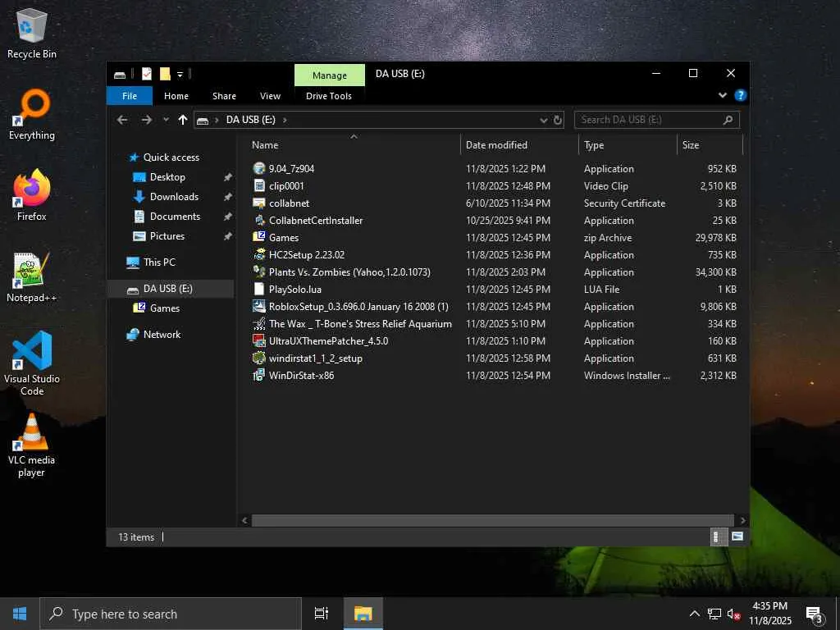
Task: Click the taskbar search box
Action: coord(171,614)
